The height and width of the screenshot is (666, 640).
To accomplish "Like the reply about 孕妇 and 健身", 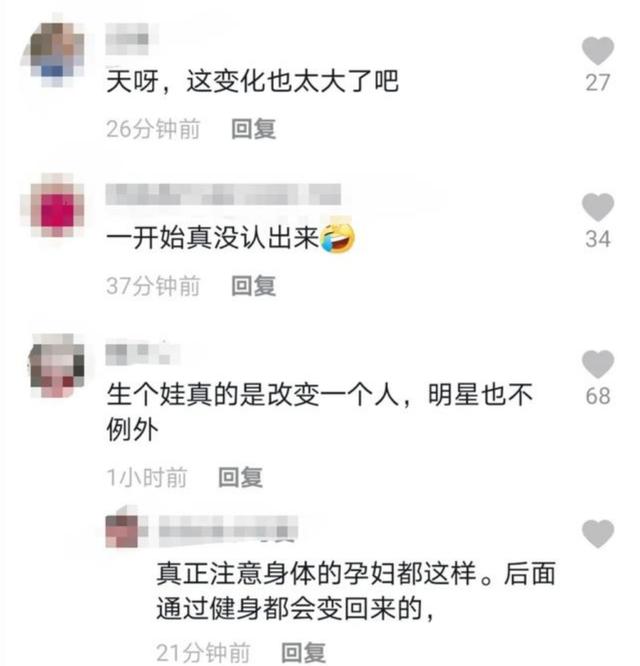I will tap(598, 533).
